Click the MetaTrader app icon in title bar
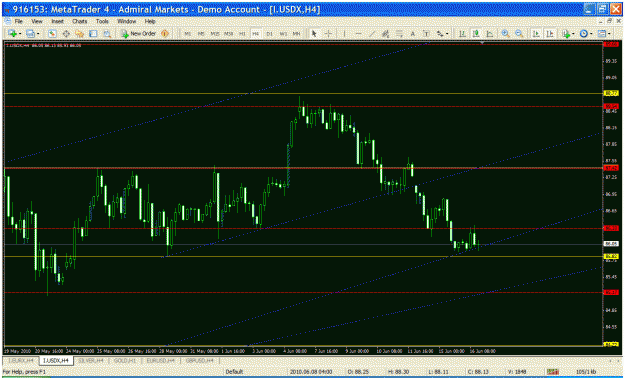Screen dimensions: 625x378 (x=6, y=9)
